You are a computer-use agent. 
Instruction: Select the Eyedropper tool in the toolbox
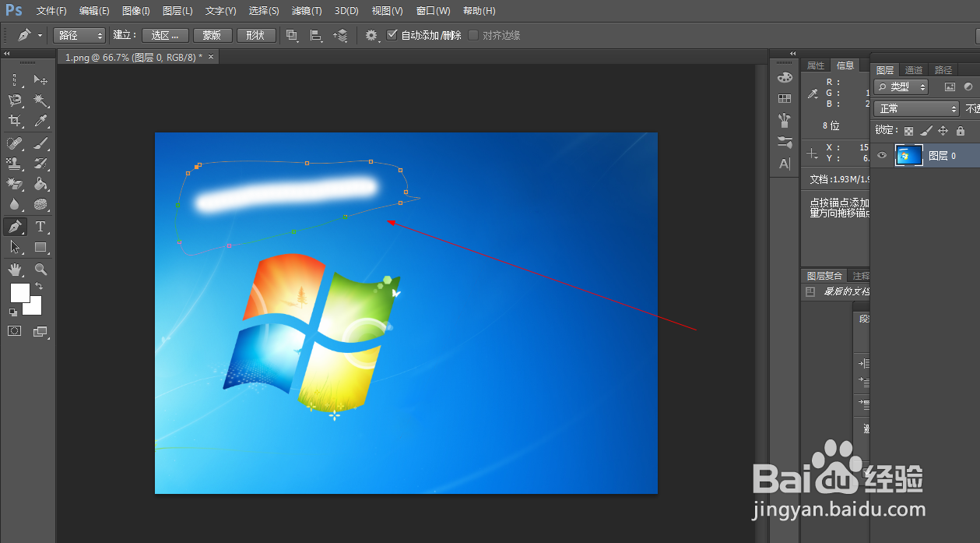[x=40, y=121]
